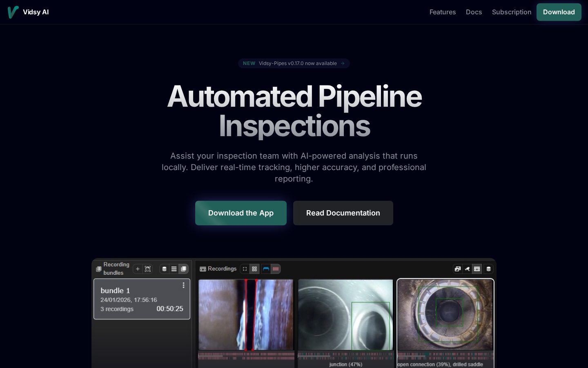
Task: Click the timeline strip under the junction recording
Action: click(x=345, y=356)
